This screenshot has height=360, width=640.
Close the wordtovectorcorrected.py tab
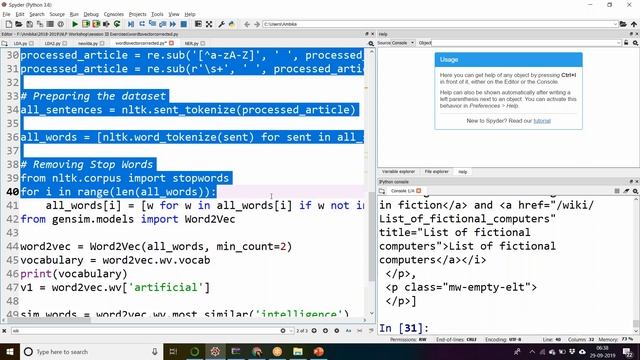pos(171,43)
